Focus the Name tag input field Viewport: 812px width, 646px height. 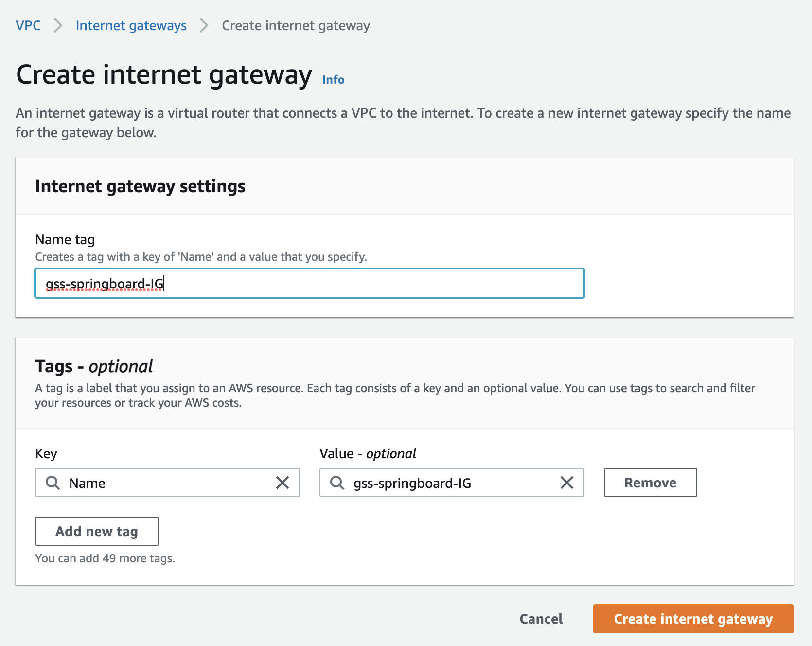coord(310,283)
